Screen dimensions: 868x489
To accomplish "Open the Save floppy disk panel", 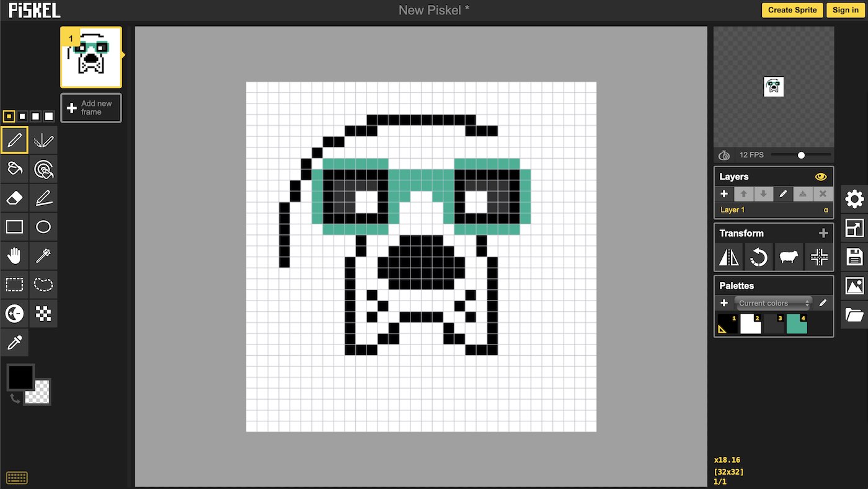I will tap(854, 257).
